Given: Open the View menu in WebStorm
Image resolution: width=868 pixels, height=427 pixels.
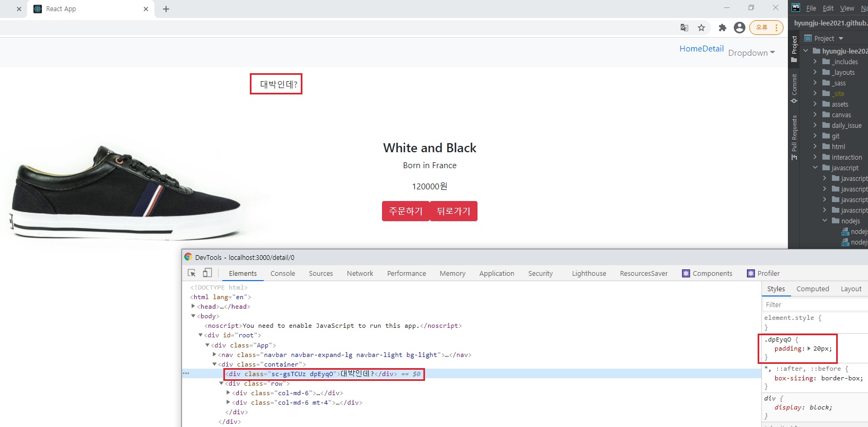Looking at the screenshot, I should click(x=847, y=8).
